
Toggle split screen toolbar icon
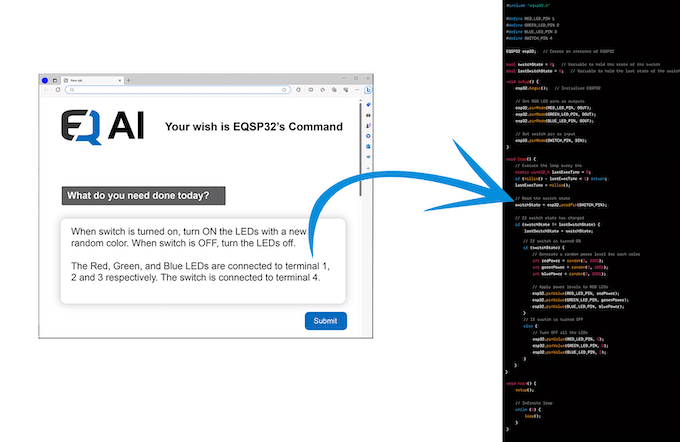(312, 90)
